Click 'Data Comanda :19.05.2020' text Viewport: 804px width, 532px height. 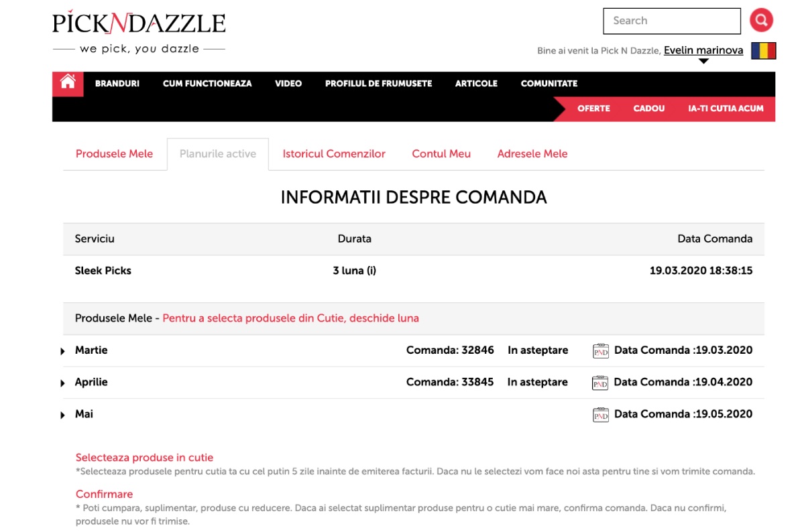683,414
